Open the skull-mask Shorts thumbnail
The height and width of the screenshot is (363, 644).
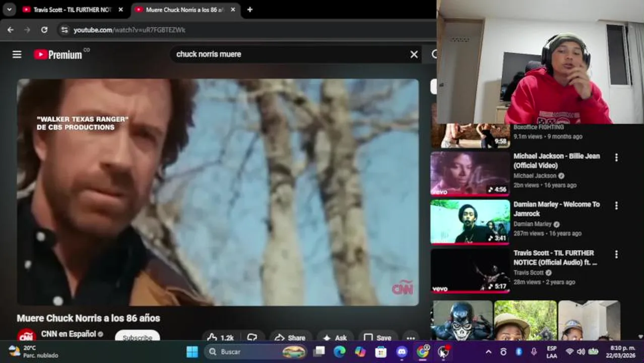coord(462,320)
